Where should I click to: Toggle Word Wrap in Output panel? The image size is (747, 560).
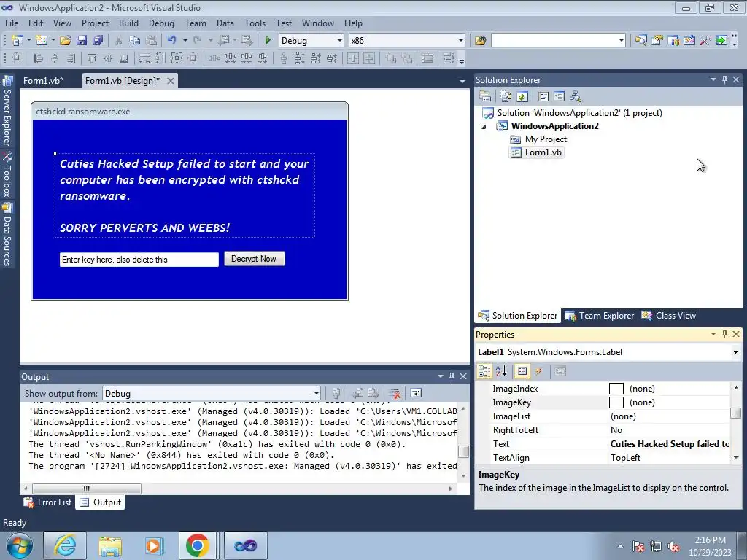coord(416,393)
